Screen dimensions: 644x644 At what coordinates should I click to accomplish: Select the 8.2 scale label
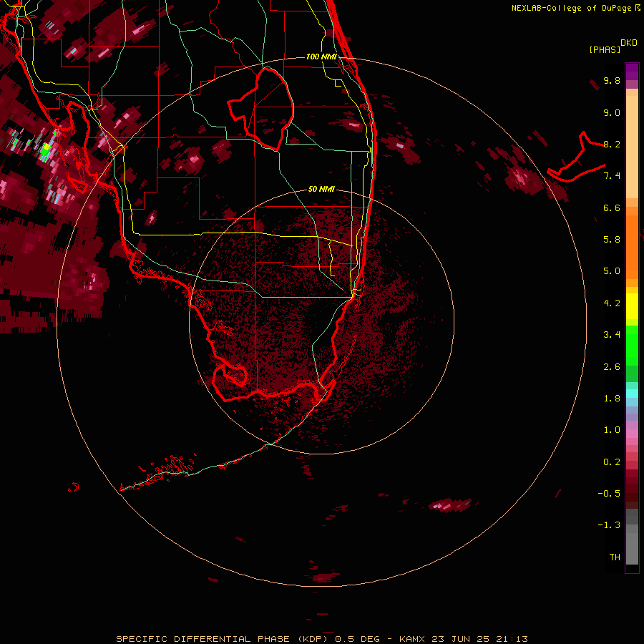[x=612, y=144]
